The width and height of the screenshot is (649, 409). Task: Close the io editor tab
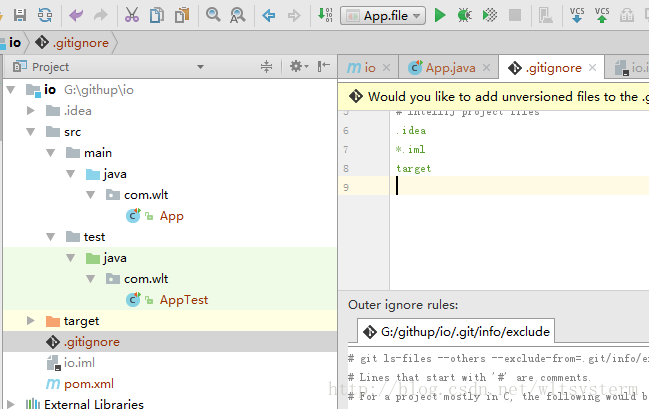(387, 67)
